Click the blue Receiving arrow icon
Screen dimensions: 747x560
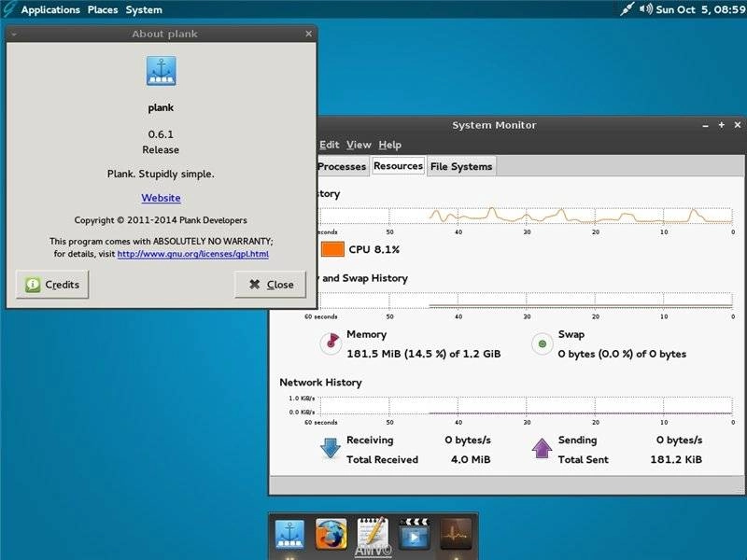point(331,448)
